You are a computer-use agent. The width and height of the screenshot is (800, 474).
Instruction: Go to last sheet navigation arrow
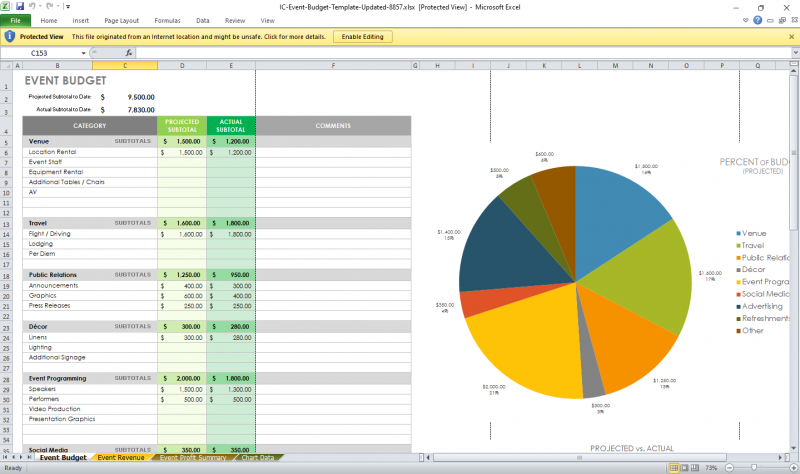[30, 457]
